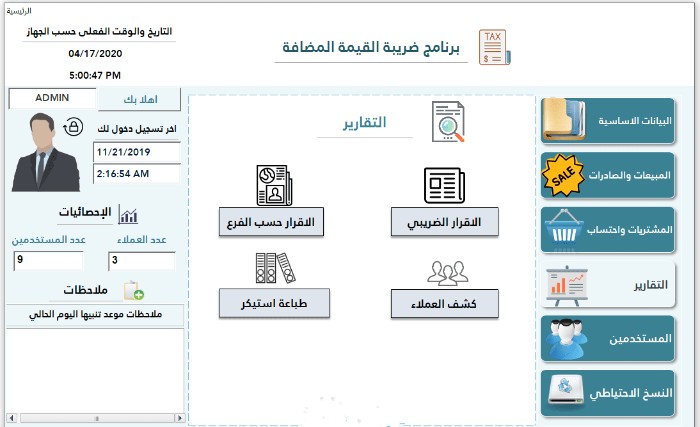Click the blue users group icon
This screenshot has height=427, width=700.
click(565, 338)
